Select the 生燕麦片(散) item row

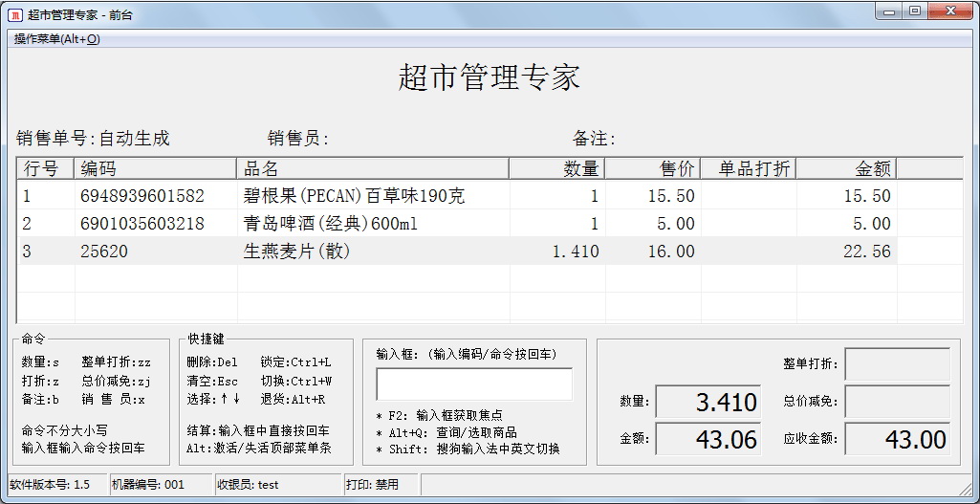tap(297, 252)
